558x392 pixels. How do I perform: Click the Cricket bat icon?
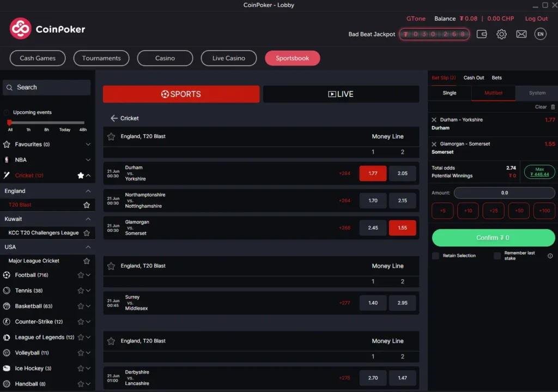[7, 175]
